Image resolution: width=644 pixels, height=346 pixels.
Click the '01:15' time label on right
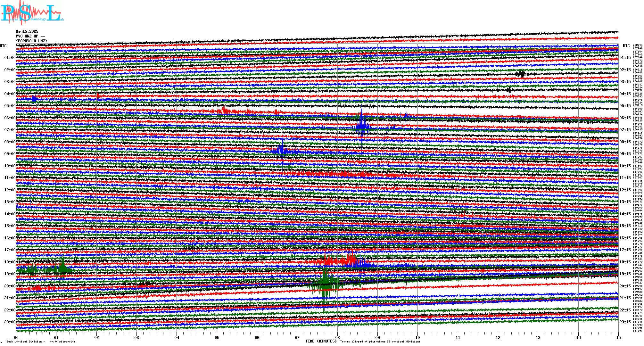[625, 58]
